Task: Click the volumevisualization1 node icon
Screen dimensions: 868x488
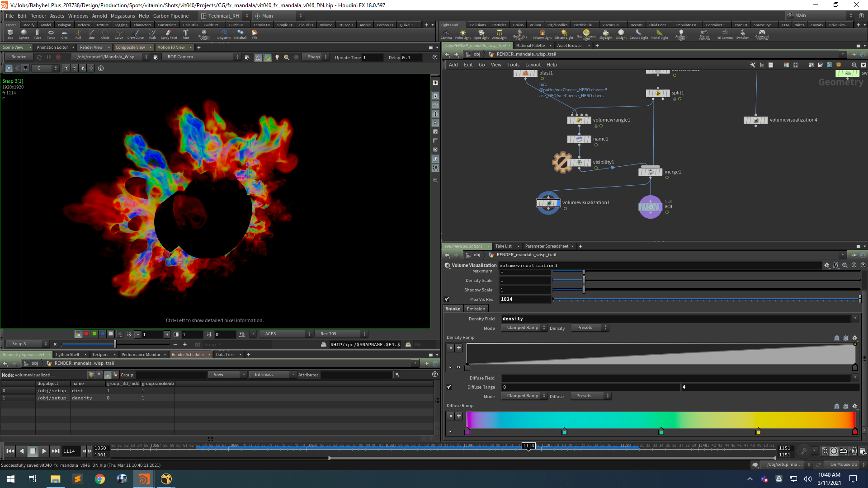Action: 548,203
